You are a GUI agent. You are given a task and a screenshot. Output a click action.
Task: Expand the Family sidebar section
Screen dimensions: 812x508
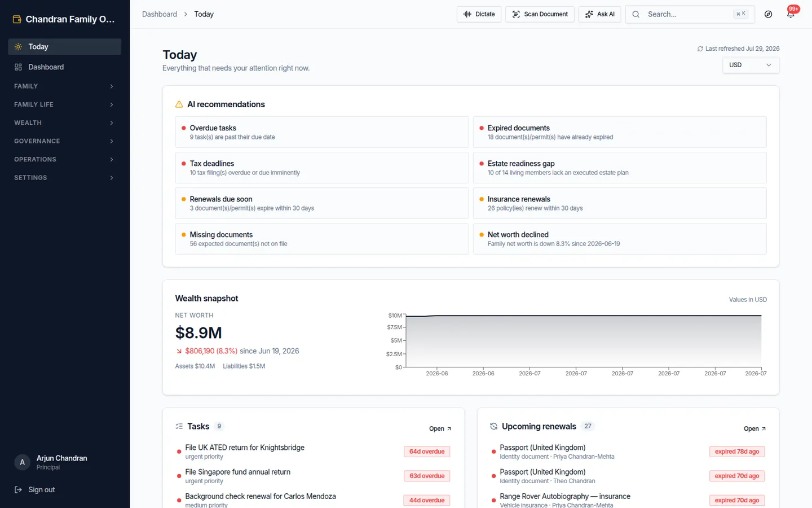[x=64, y=86]
